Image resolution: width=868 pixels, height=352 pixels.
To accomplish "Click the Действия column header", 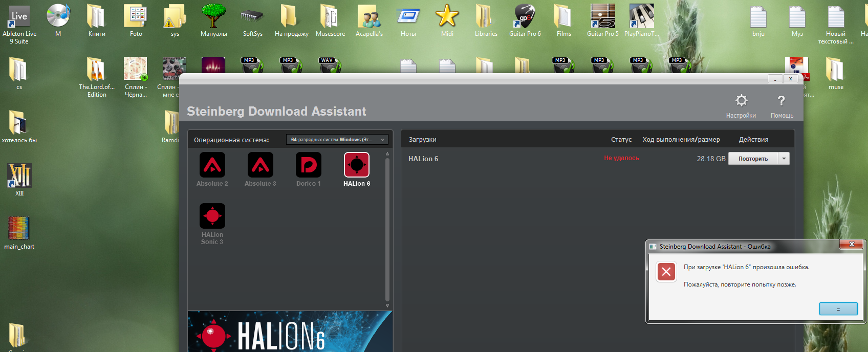I will point(753,140).
